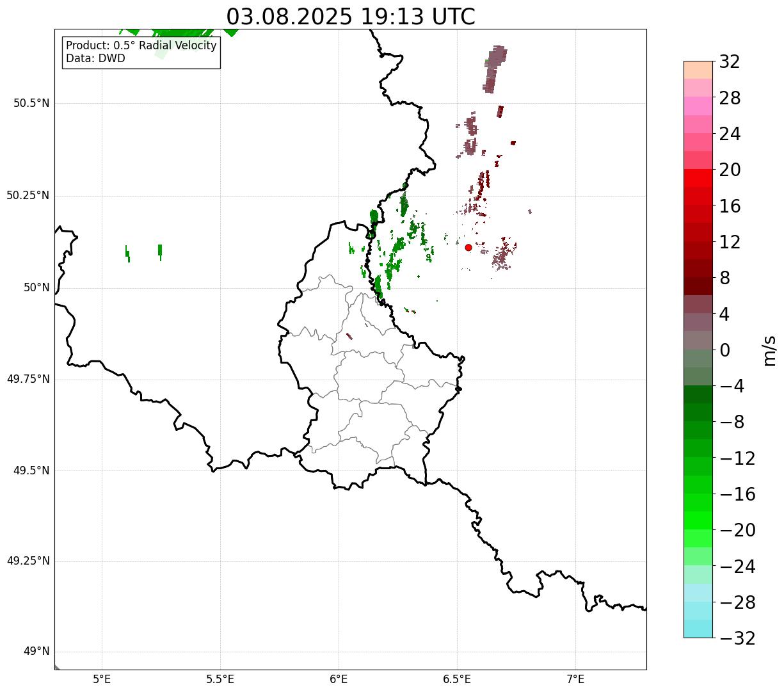Screen dimensions: 784x692
Task: Click the 50°N latitude label
Action: point(36,287)
